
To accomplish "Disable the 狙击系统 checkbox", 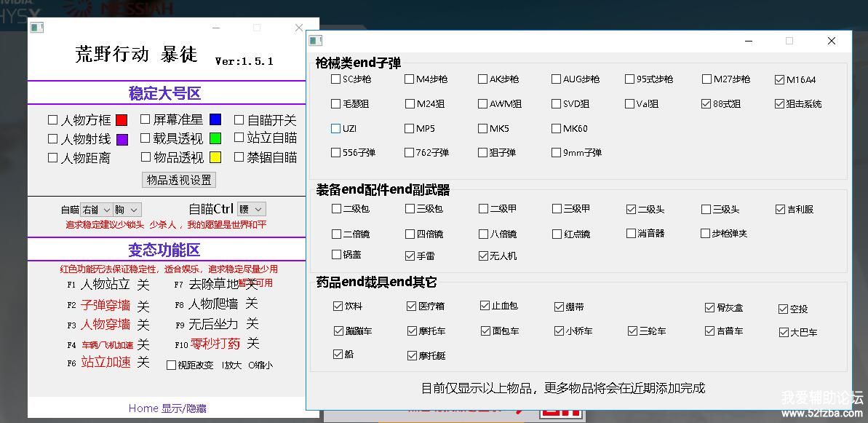I will 779,103.
